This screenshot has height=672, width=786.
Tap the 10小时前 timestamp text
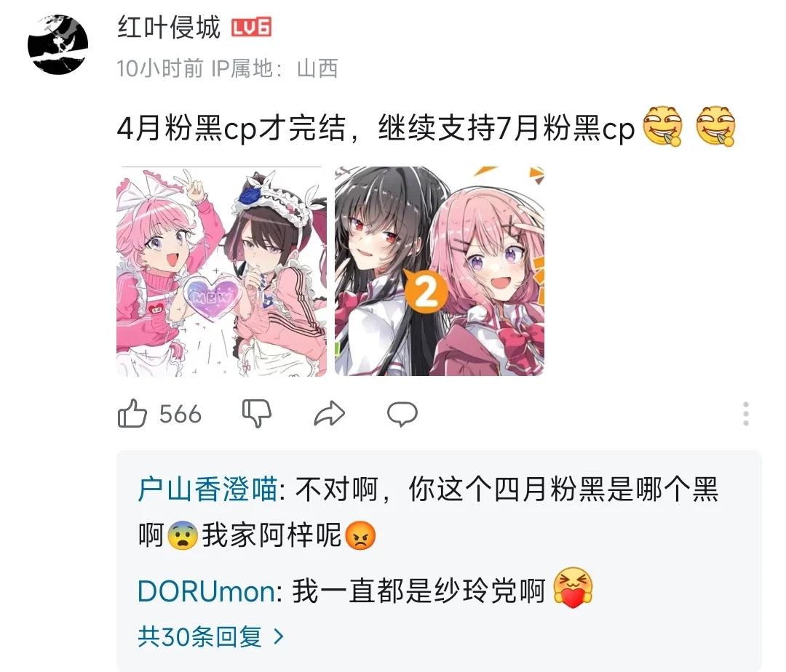160,68
